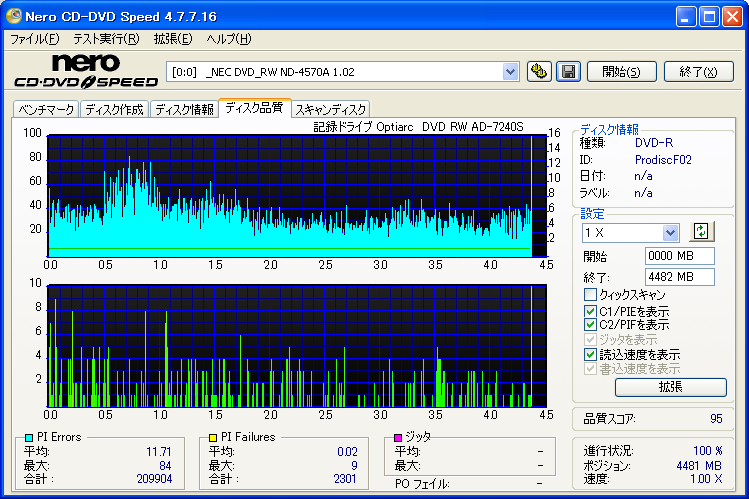Enable the クイックスキャン checkbox
This screenshot has width=749, height=499.
click(x=590, y=294)
